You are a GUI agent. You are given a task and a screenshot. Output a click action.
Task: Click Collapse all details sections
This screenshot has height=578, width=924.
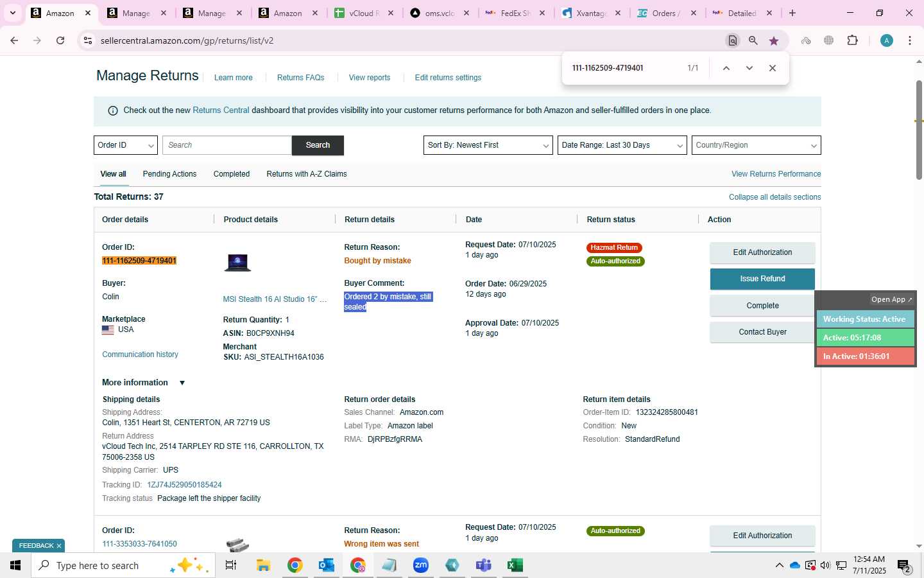pos(774,197)
